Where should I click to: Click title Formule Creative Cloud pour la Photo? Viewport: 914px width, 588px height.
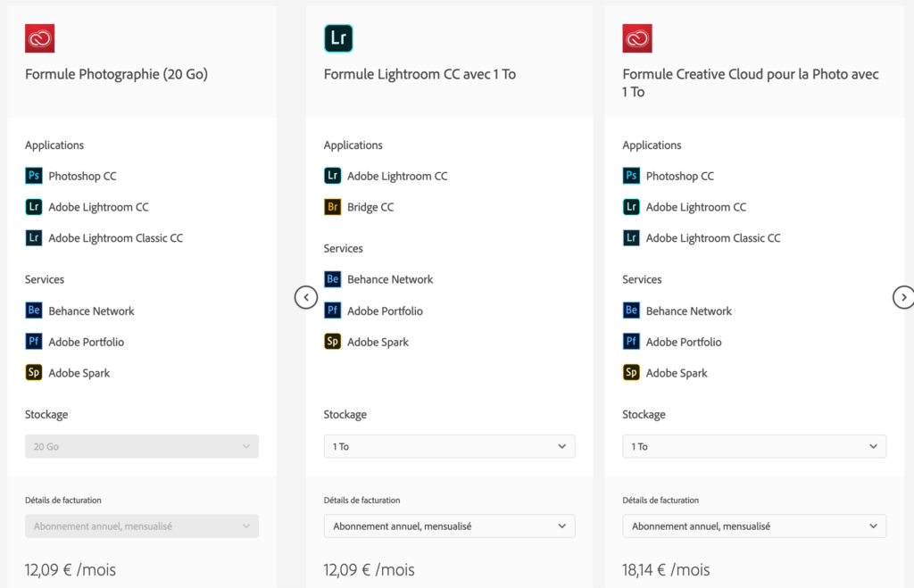[x=751, y=83]
